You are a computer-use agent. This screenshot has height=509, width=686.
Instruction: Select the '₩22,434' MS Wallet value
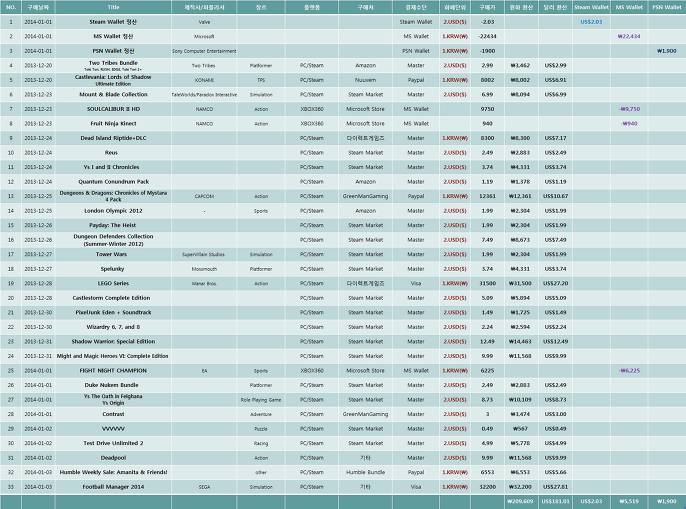tap(629, 36)
